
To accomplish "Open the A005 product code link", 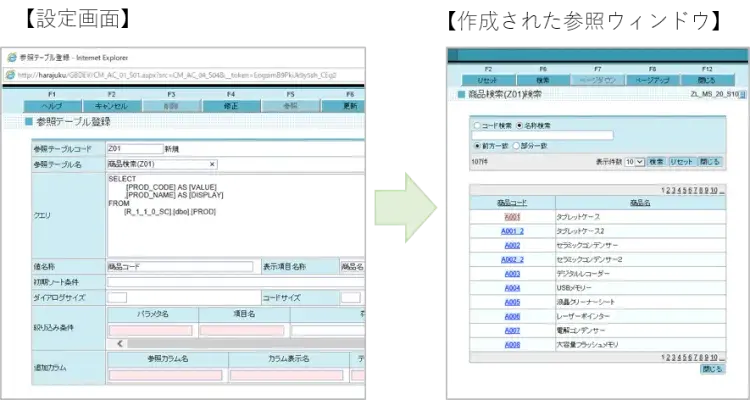I will click(x=512, y=302).
